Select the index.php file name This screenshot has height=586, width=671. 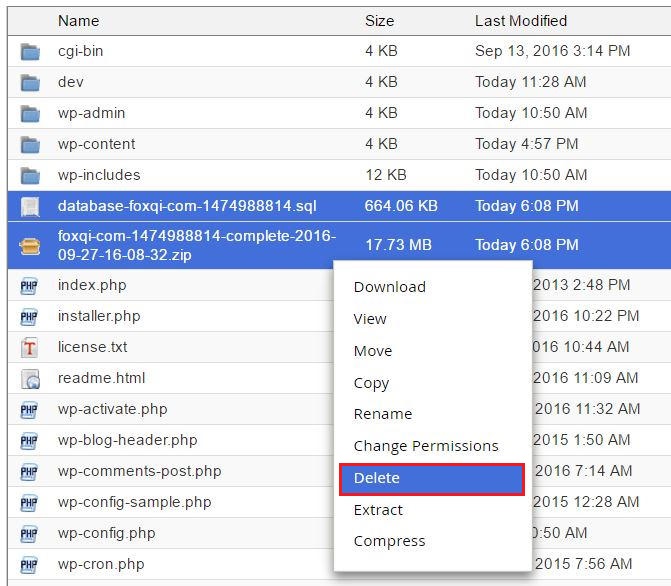pos(92,285)
